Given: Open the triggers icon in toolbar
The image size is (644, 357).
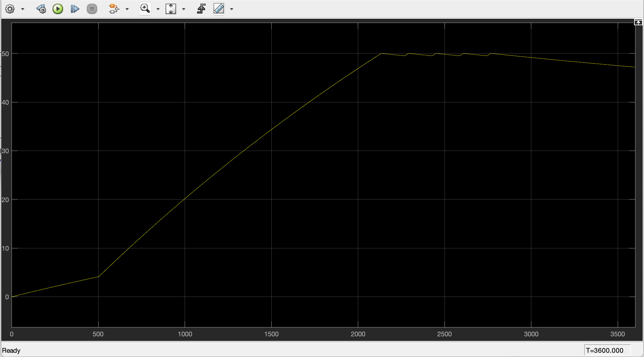Looking at the screenshot, I should pos(201,9).
